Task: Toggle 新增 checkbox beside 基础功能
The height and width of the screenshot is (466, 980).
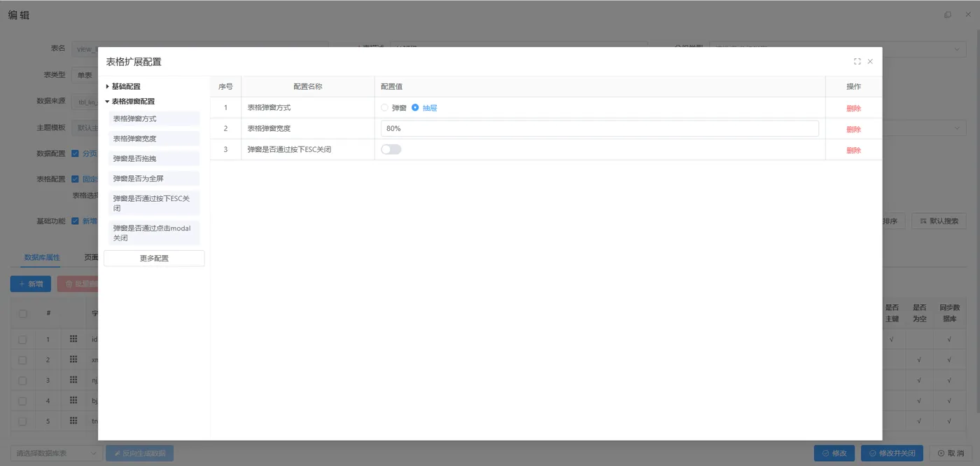Action: pyautogui.click(x=75, y=221)
